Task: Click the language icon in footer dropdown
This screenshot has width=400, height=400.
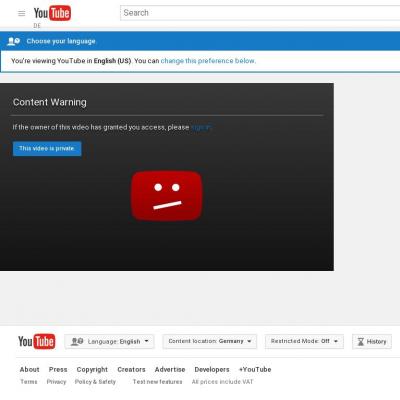Action: click(x=77, y=342)
